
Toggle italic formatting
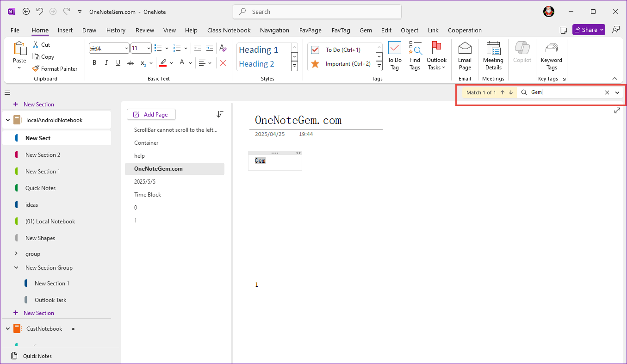(x=106, y=63)
